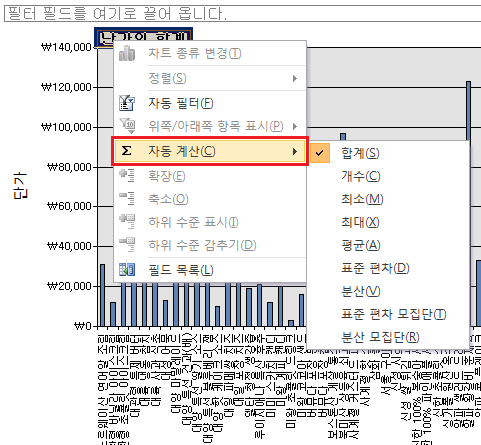This screenshot has height=445, width=481.
Task: Expand the 자동 계산(C) submenu arrow
Action: point(295,152)
